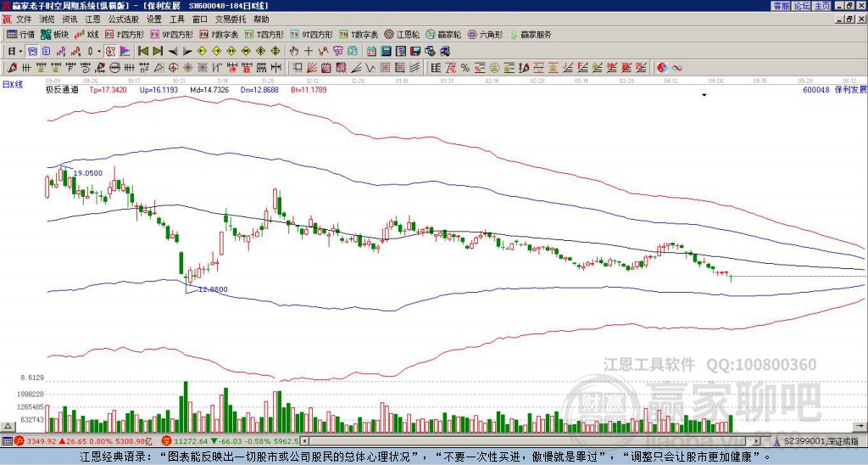
Task: Click the percent sign % tool icon
Action: point(465,68)
